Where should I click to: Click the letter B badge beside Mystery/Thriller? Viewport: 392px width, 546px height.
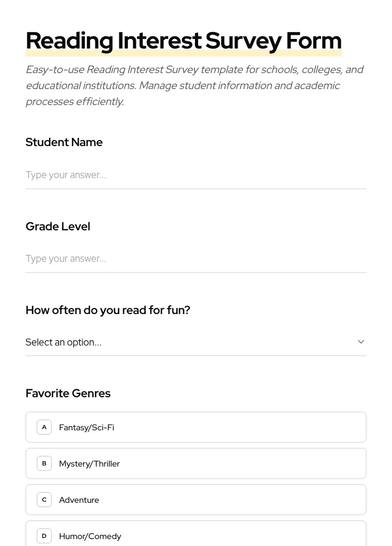[x=44, y=463]
